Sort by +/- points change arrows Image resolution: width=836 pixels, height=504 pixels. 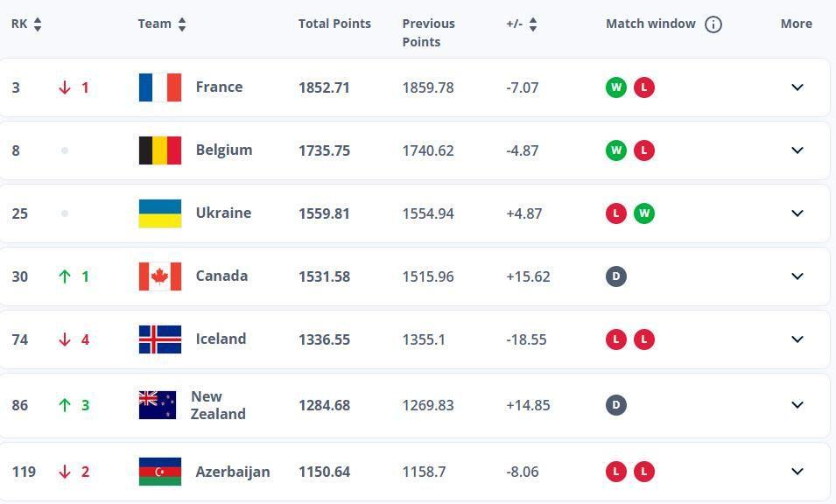click(533, 24)
